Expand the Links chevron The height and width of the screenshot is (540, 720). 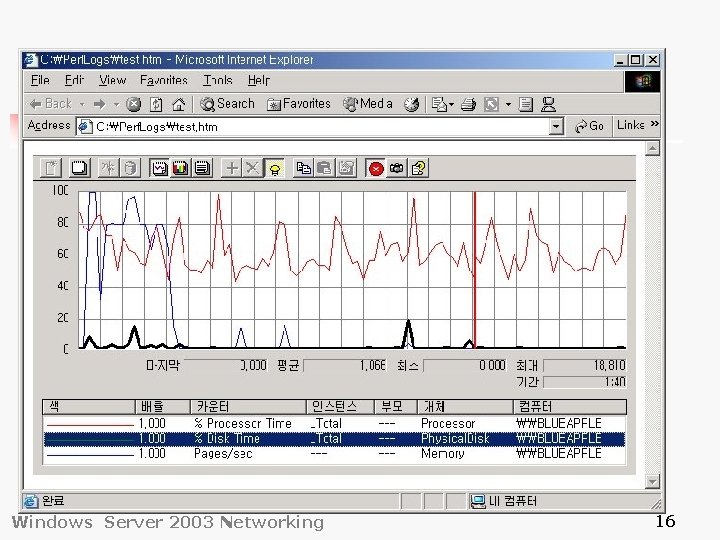pos(654,124)
